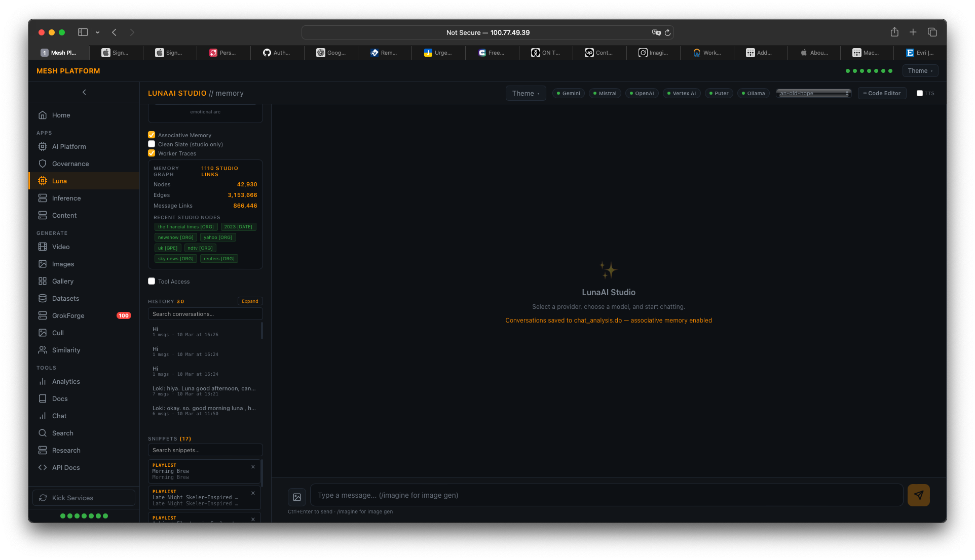The width and height of the screenshot is (975, 560).
Task: Open API Docs from the sidebar
Action: 65,467
